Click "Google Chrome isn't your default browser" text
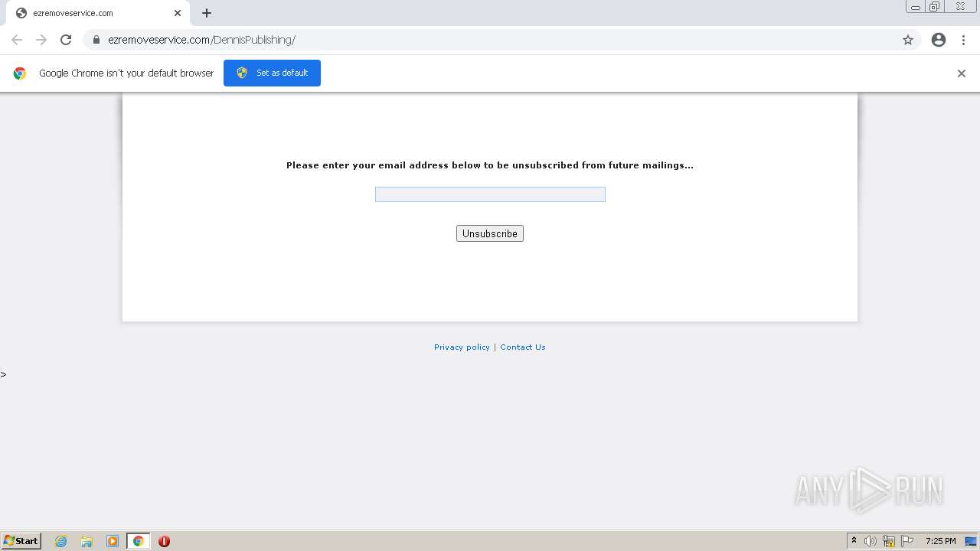Screen dimensions: 980x551 tap(126, 73)
